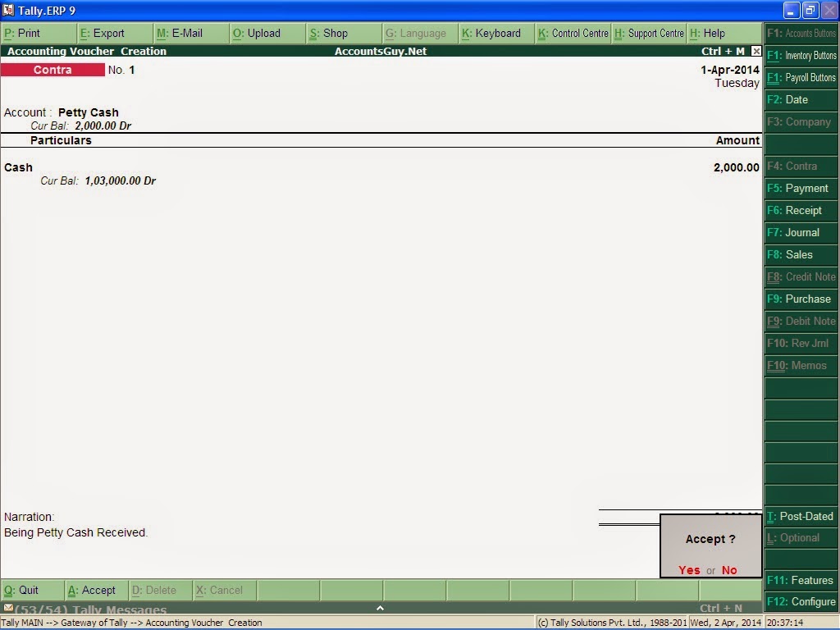Open the Support Centre
This screenshot has height=630, width=840.
(x=649, y=33)
